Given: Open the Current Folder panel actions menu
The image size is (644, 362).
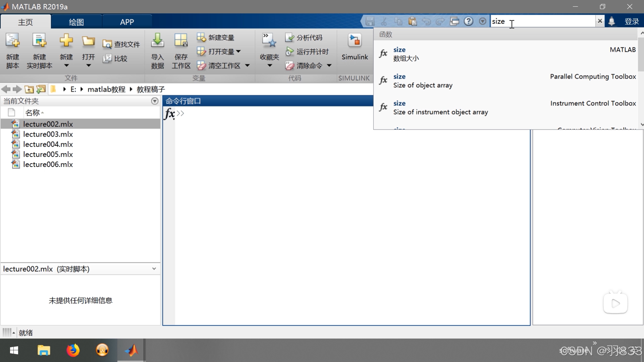Looking at the screenshot, I should coord(155,101).
